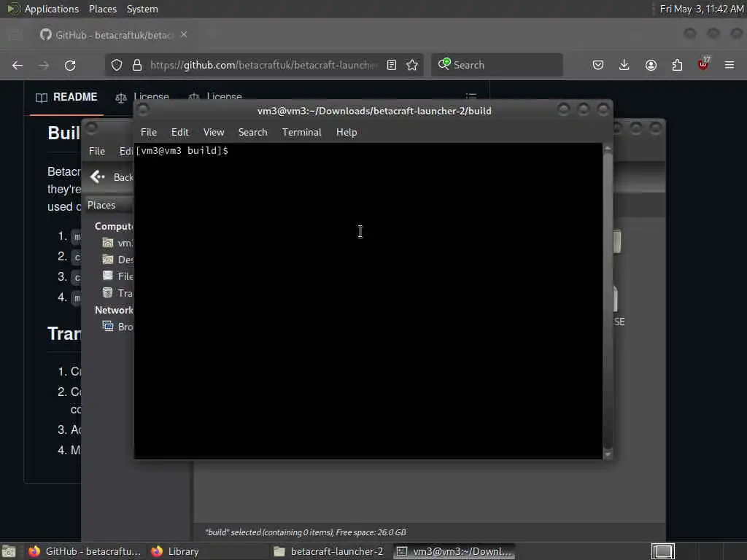Toggle reader view icon in address bar

(x=392, y=65)
